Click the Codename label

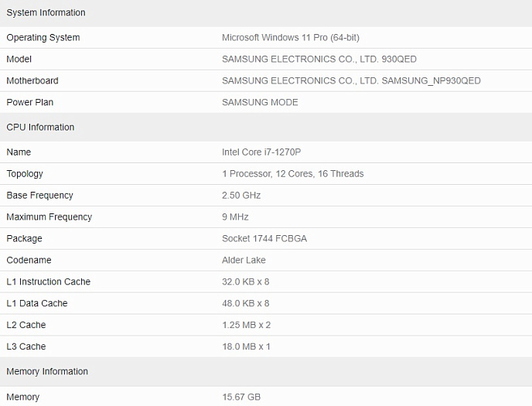tap(29, 260)
